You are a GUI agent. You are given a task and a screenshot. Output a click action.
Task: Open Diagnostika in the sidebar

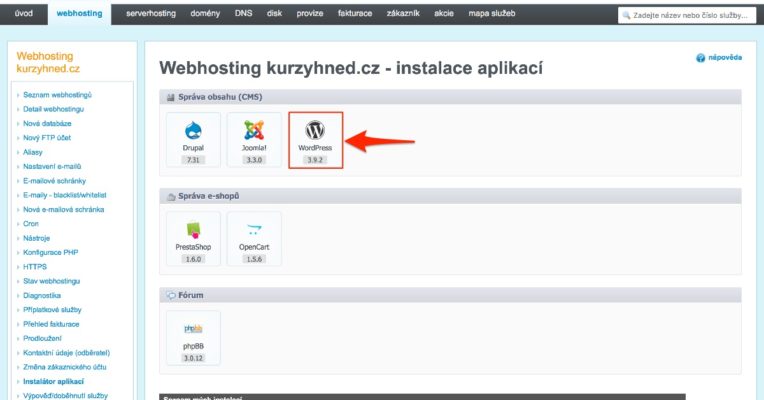point(42,296)
